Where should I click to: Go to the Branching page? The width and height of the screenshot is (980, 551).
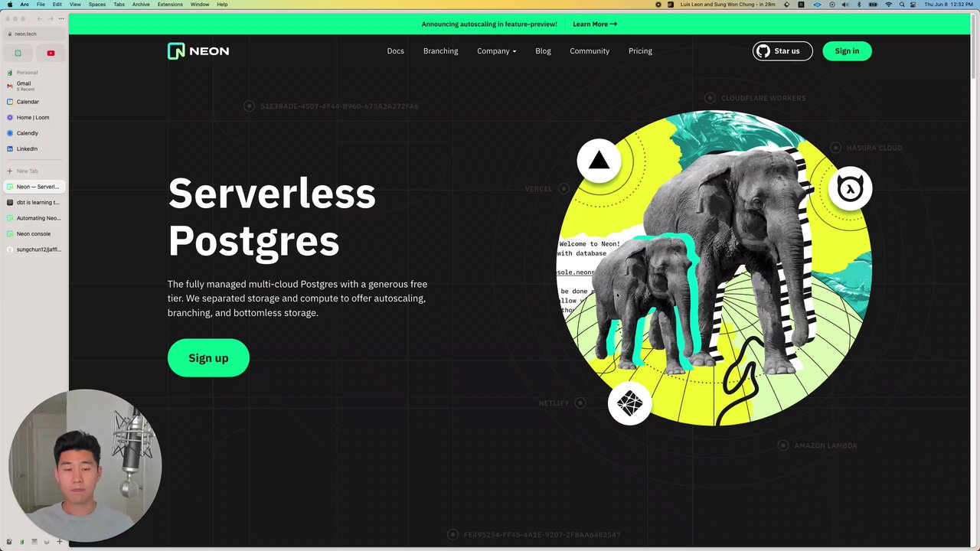point(440,51)
